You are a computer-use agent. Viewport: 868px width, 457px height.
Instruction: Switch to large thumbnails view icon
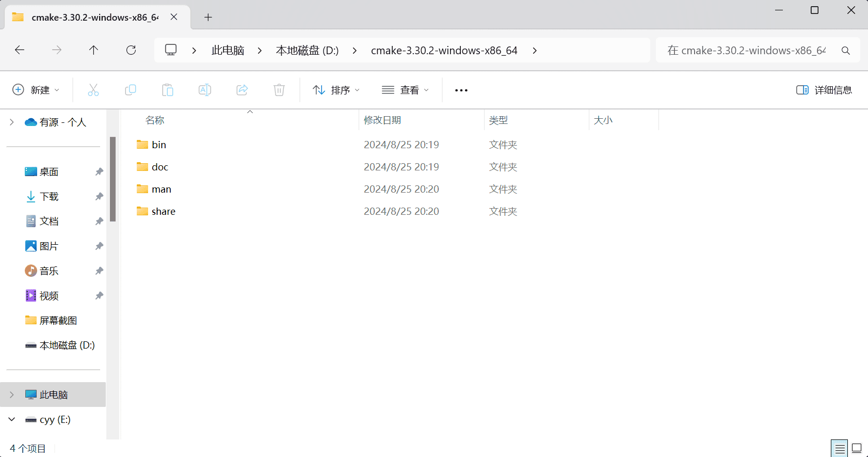[857, 448]
